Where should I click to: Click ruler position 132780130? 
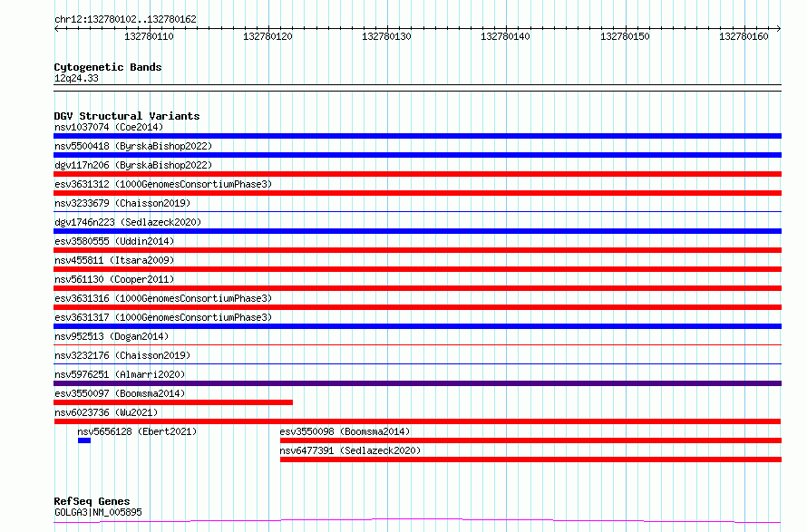pyautogui.click(x=386, y=36)
